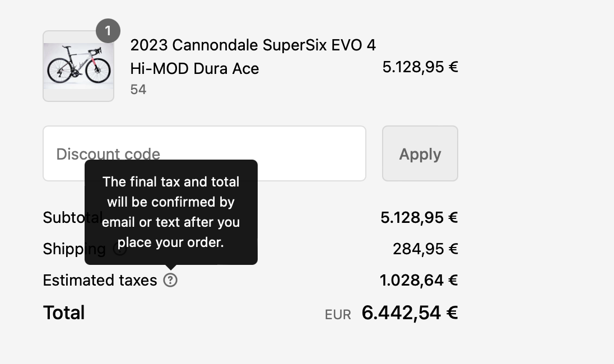Click the Hi-MOD Dura Ace product line
This screenshot has height=364, width=614.
(194, 69)
